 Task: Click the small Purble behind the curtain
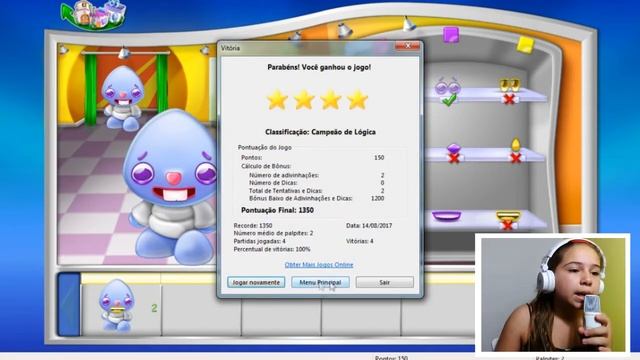coord(122,98)
